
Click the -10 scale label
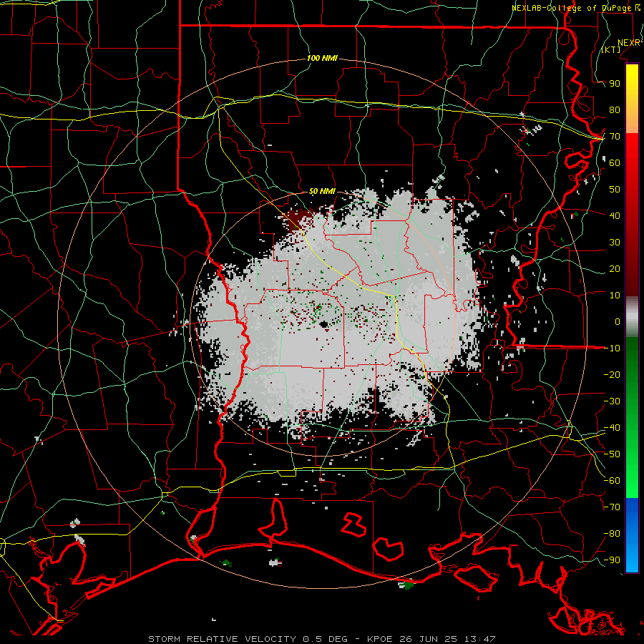click(x=612, y=348)
